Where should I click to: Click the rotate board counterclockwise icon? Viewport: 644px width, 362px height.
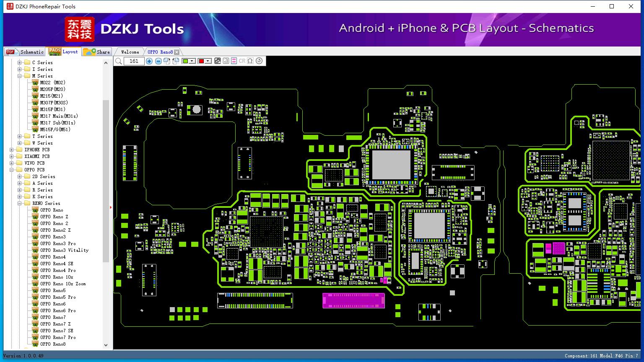176,61
